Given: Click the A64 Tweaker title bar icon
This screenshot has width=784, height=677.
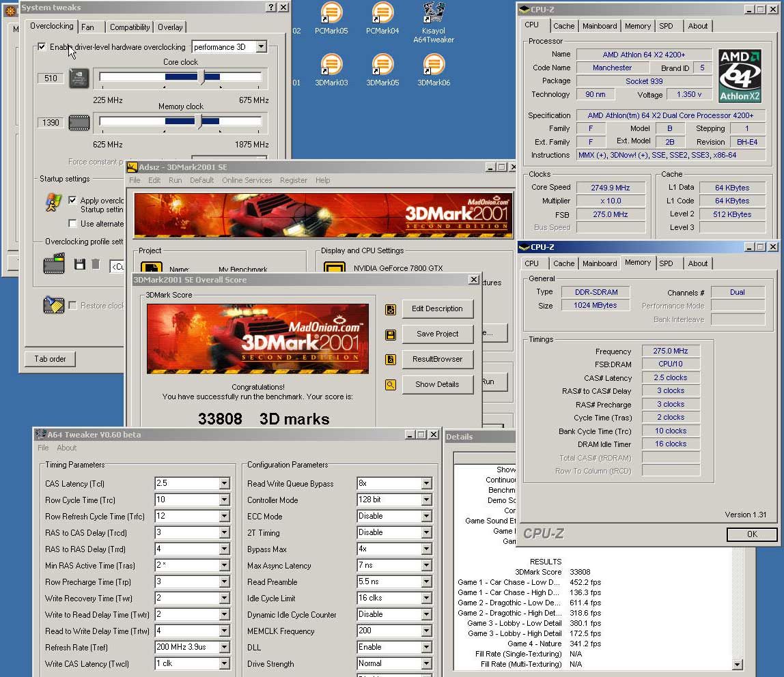Looking at the screenshot, I should pos(40,435).
